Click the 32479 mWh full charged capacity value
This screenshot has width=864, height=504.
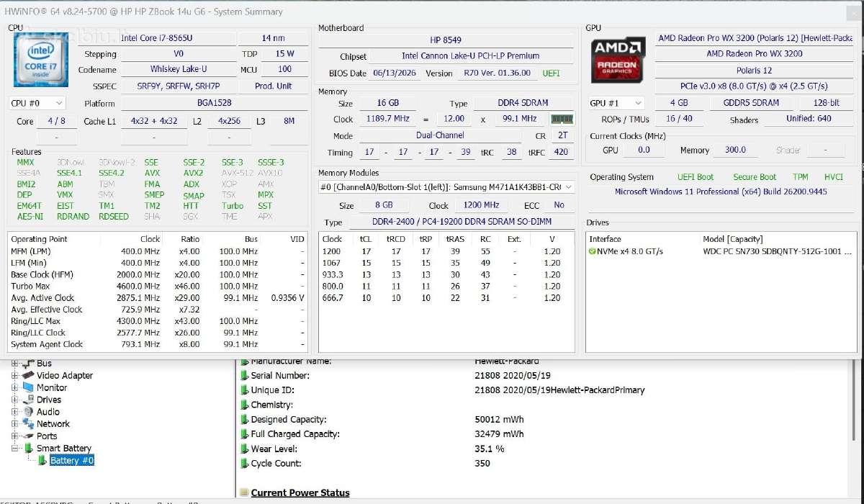[x=500, y=434]
